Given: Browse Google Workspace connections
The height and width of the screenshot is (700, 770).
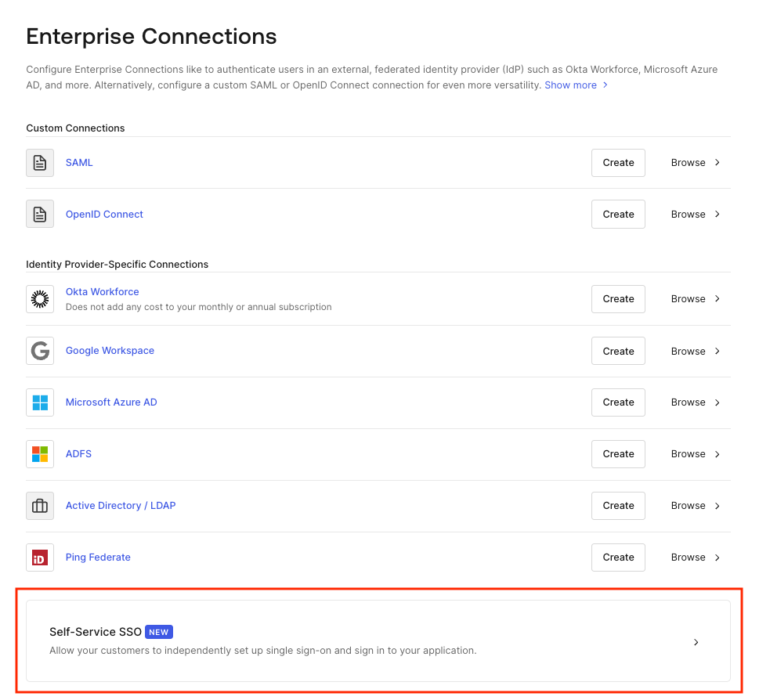Looking at the screenshot, I should [696, 351].
